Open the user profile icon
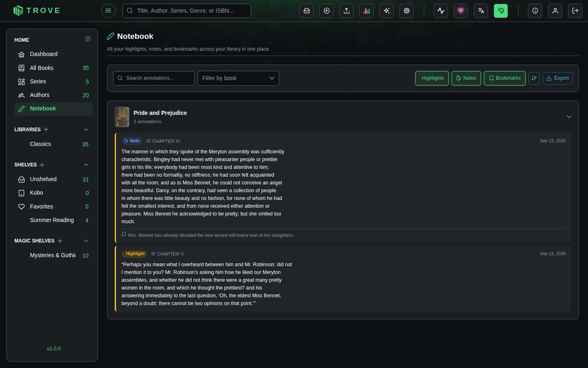This screenshot has height=368, width=588. 555,11
